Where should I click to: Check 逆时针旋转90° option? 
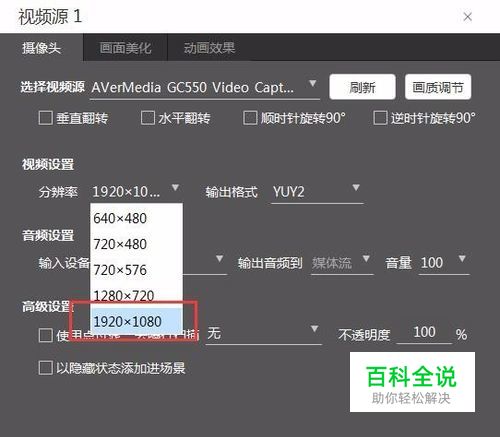pos(380,118)
